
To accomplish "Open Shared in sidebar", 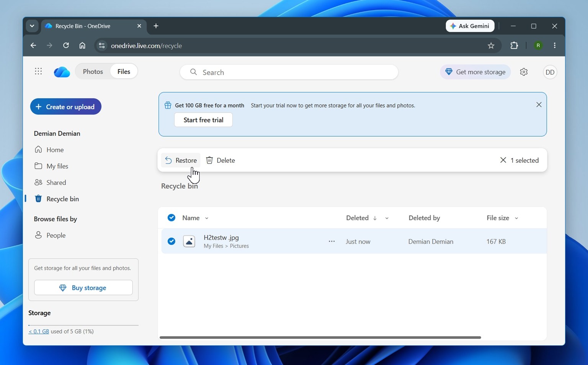I will 50,183.
